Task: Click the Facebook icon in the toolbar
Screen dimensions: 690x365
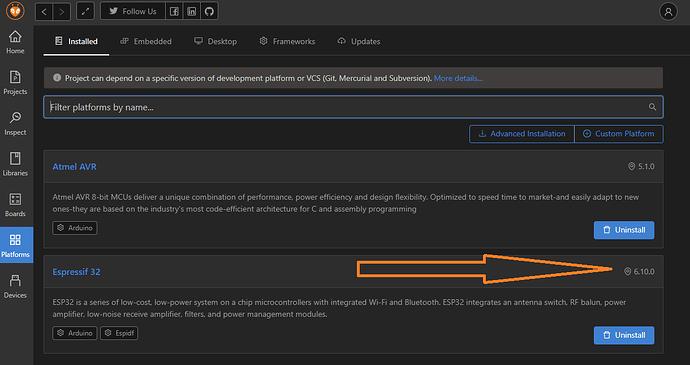Action: [174, 11]
